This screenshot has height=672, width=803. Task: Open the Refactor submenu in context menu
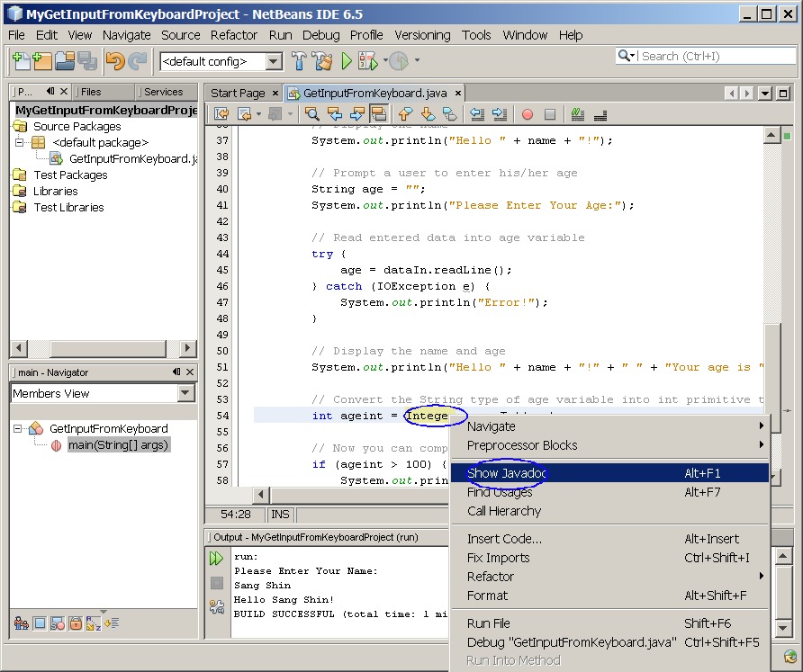point(610,577)
